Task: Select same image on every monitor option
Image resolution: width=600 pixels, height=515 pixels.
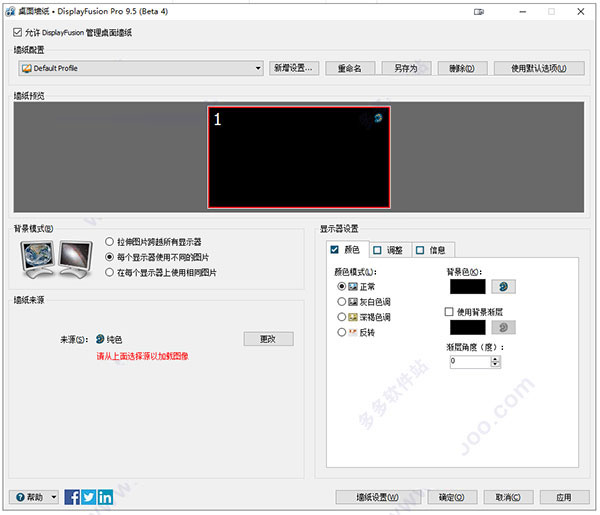Action: [x=109, y=272]
